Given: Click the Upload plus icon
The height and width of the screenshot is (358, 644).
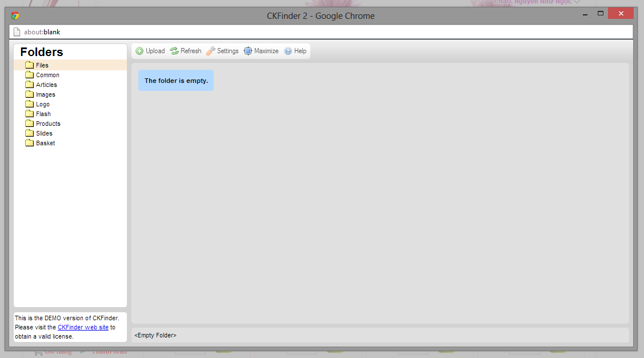Looking at the screenshot, I should coord(139,51).
